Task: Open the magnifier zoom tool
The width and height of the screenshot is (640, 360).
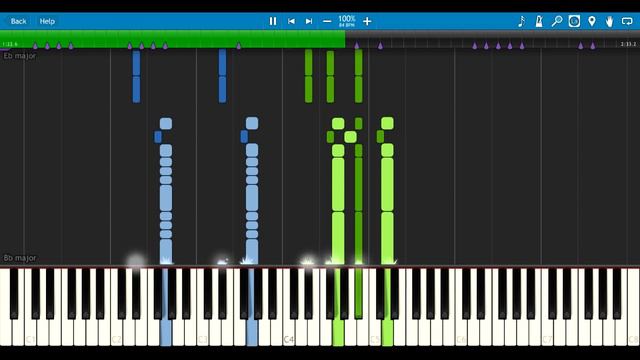Action: click(x=557, y=21)
